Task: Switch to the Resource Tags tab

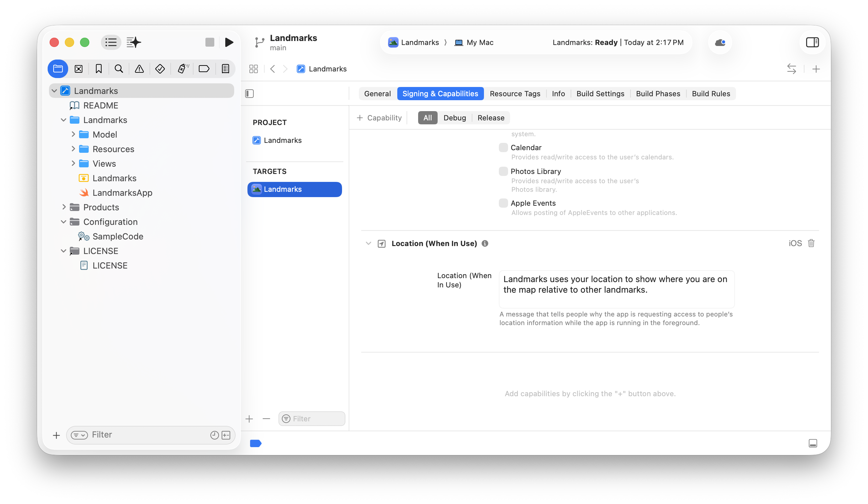Action: [x=515, y=94]
